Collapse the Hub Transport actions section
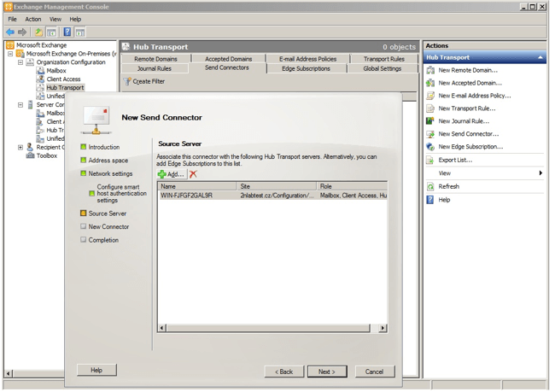Image resolution: width=555 pixels, height=392 pixels. pos(540,57)
